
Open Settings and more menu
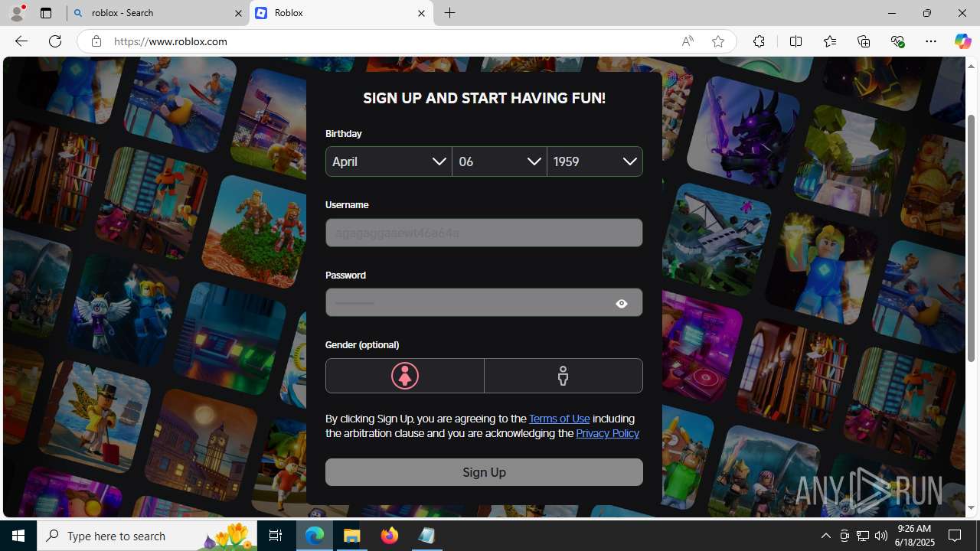[931, 41]
